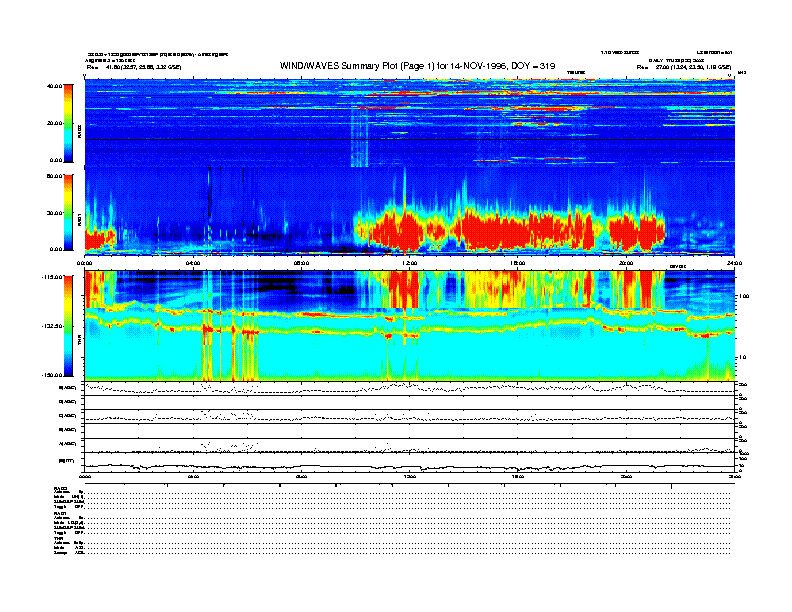Click the TNR color scale bar
792x612 pixels.
[68, 326]
